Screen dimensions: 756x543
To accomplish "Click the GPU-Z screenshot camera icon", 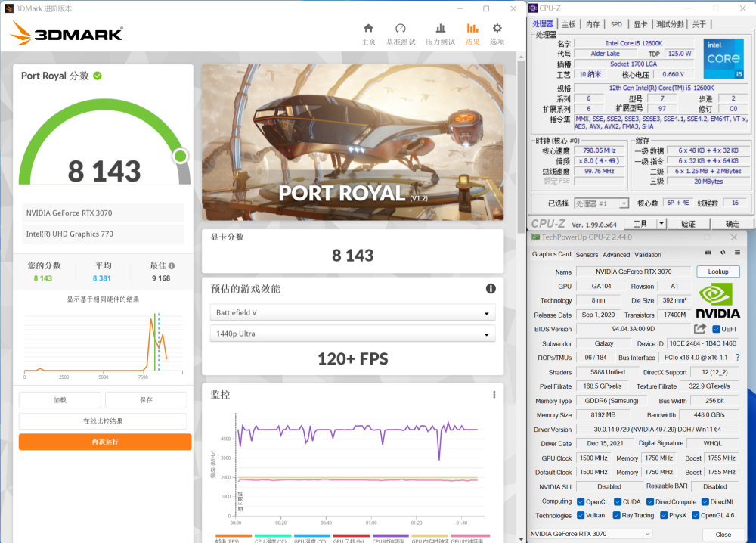I will [x=708, y=254].
